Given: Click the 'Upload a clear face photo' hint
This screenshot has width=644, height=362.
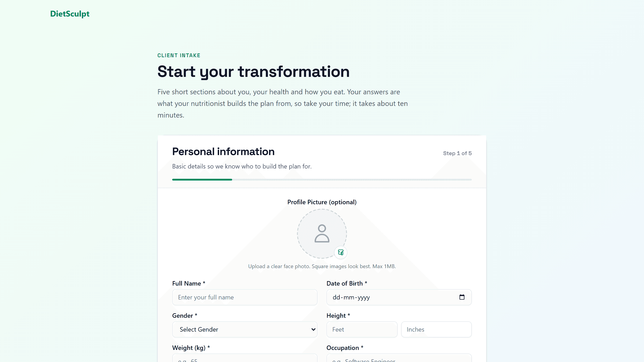Looking at the screenshot, I should click(322, 266).
